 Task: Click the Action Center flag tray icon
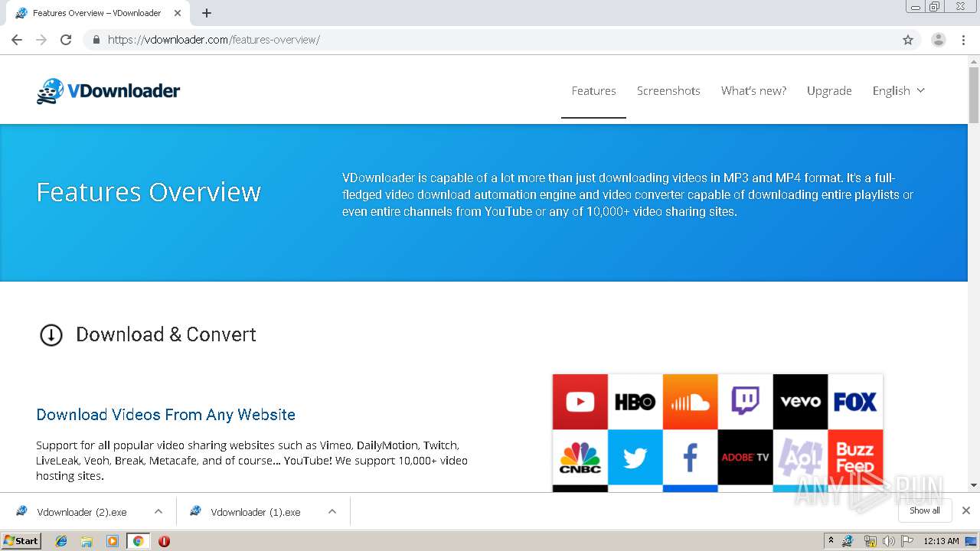(x=908, y=541)
